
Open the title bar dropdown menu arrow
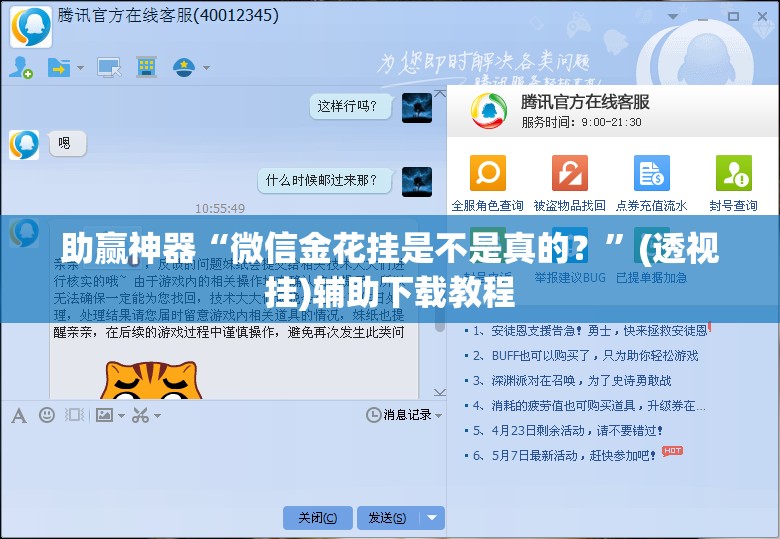(674, 17)
